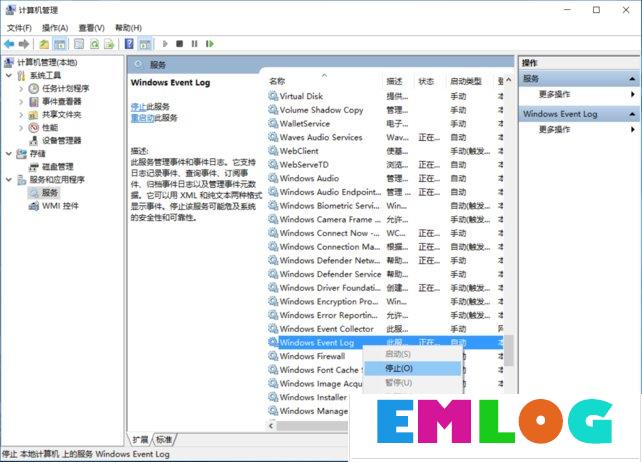Click the 重启动 this service link

tap(142, 118)
